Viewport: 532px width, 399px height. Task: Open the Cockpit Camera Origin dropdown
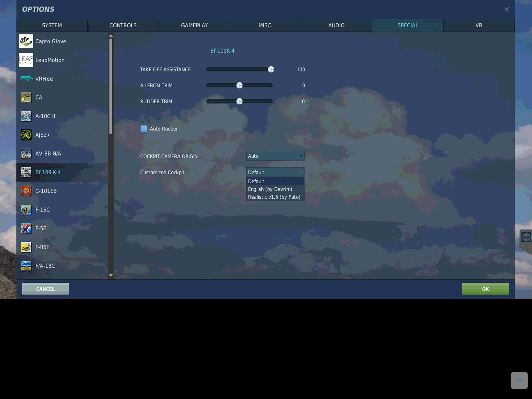tap(275, 156)
